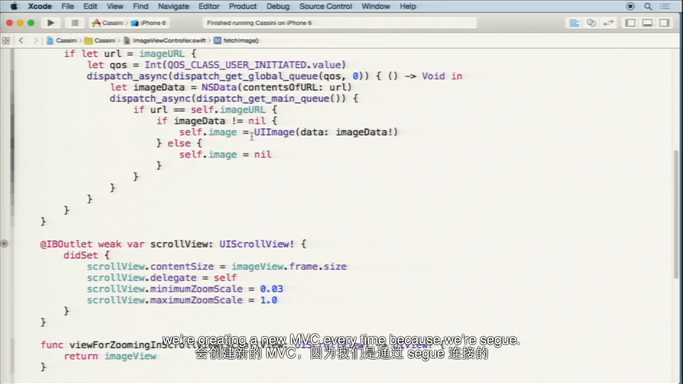Open ImageViewController.swift in the jump bar

[165, 40]
